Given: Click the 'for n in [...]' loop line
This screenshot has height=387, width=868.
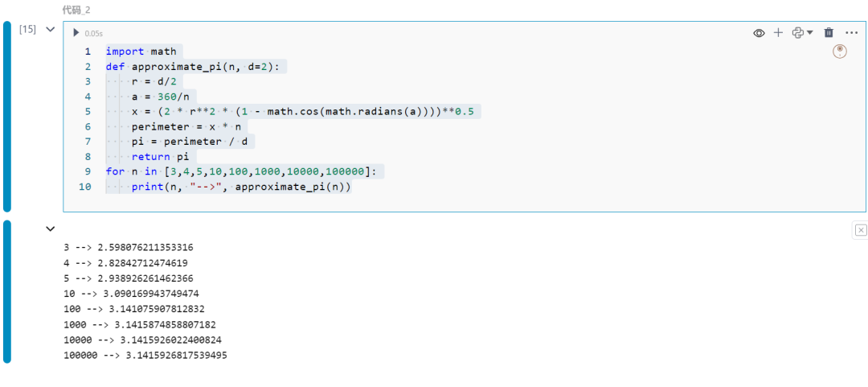Looking at the screenshot, I should (x=241, y=172).
